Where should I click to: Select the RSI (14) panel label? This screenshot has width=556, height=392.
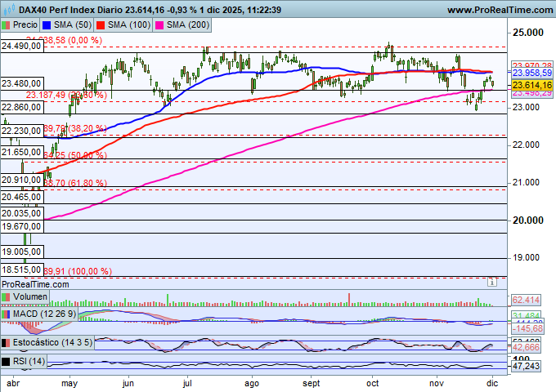tap(30, 361)
